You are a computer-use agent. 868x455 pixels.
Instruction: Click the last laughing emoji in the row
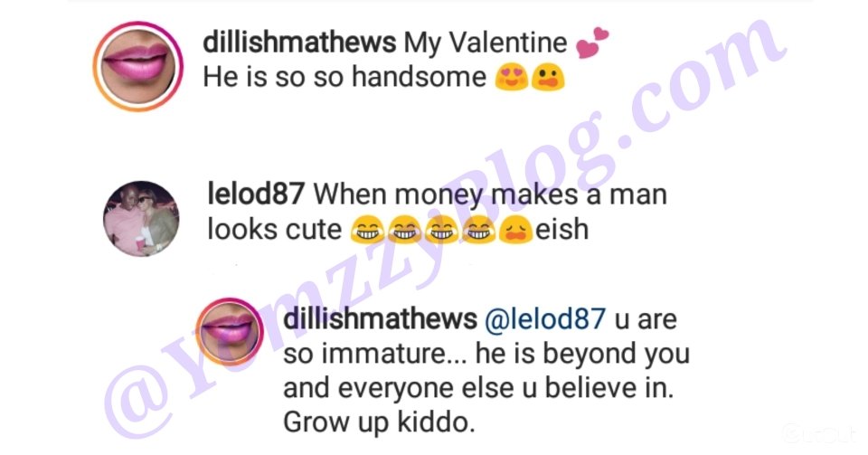pos(479,230)
